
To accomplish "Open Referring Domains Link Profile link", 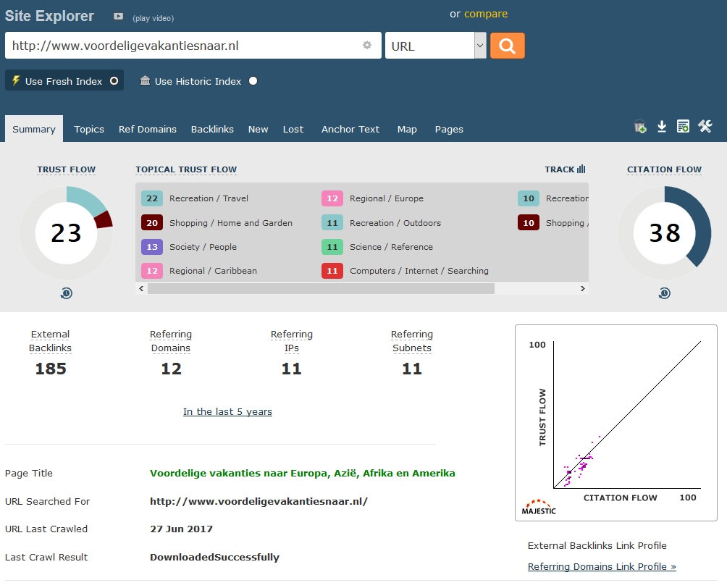I will 602,566.
